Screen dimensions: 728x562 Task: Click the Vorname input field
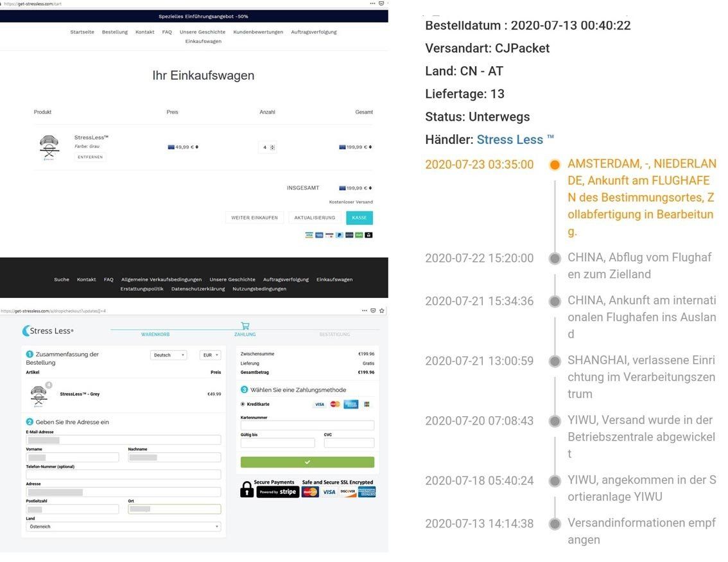click(x=73, y=457)
